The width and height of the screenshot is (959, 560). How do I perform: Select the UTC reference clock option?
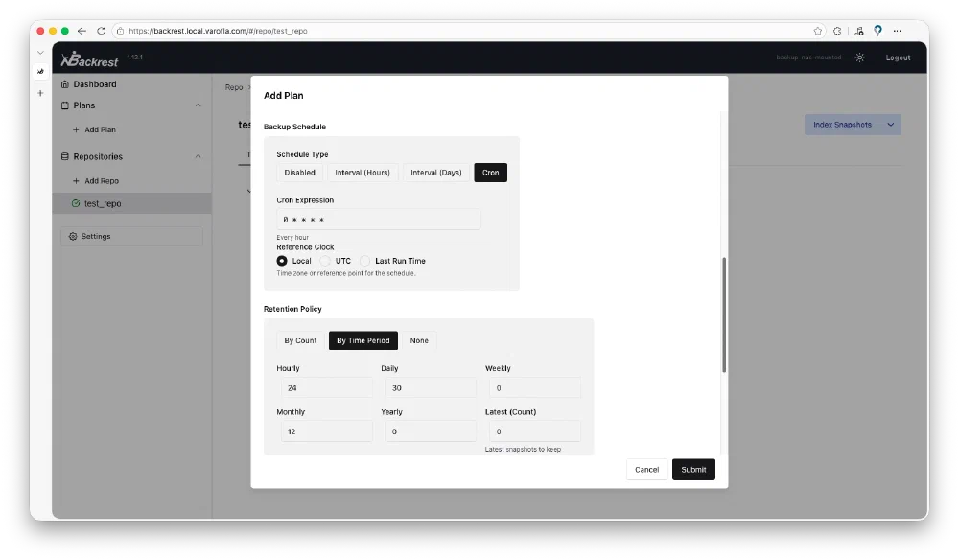click(325, 261)
